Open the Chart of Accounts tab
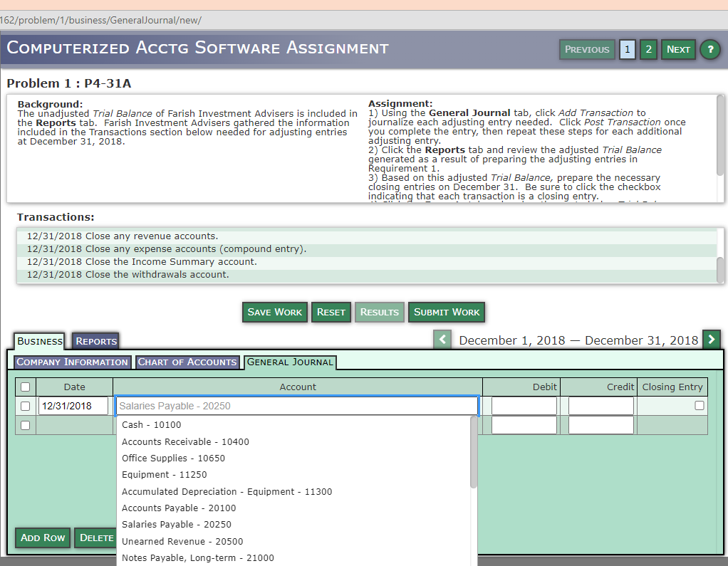This screenshot has height=566, width=728. click(x=187, y=362)
